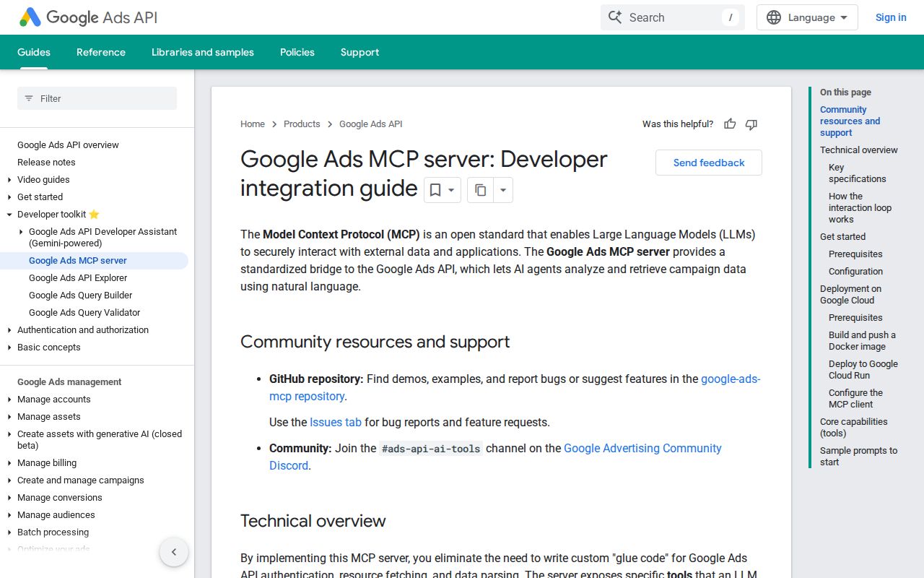Expand Manage audiences in sidebar
This screenshot has height=578, width=924.
(x=9, y=515)
